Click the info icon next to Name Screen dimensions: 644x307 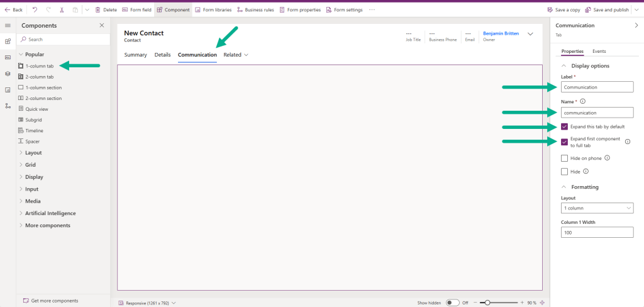583,101
